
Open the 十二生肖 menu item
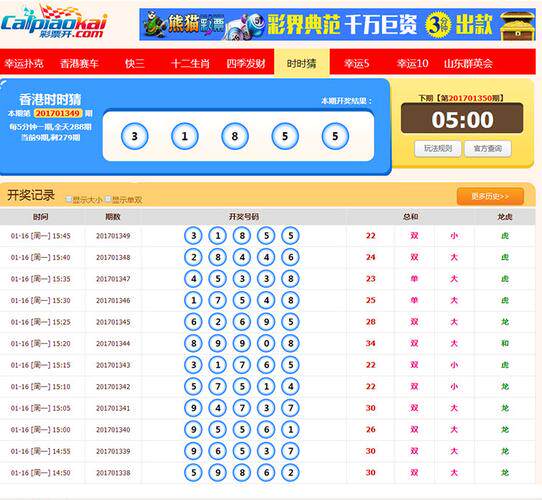click(x=190, y=63)
